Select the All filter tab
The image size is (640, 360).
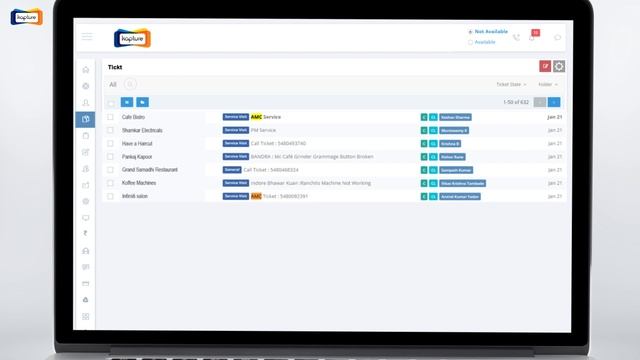click(113, 84)
